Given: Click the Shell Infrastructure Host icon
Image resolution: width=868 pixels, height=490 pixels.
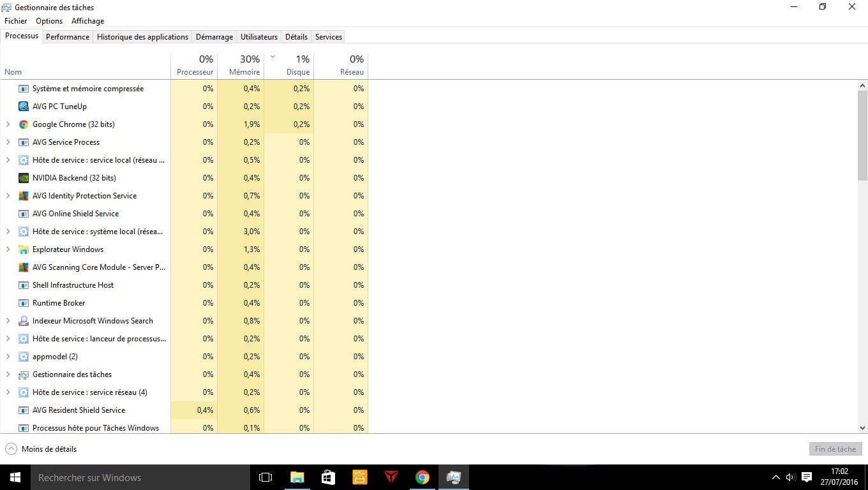Looking at the screenshot, I should pyautogui.click(x=24, y=285).
